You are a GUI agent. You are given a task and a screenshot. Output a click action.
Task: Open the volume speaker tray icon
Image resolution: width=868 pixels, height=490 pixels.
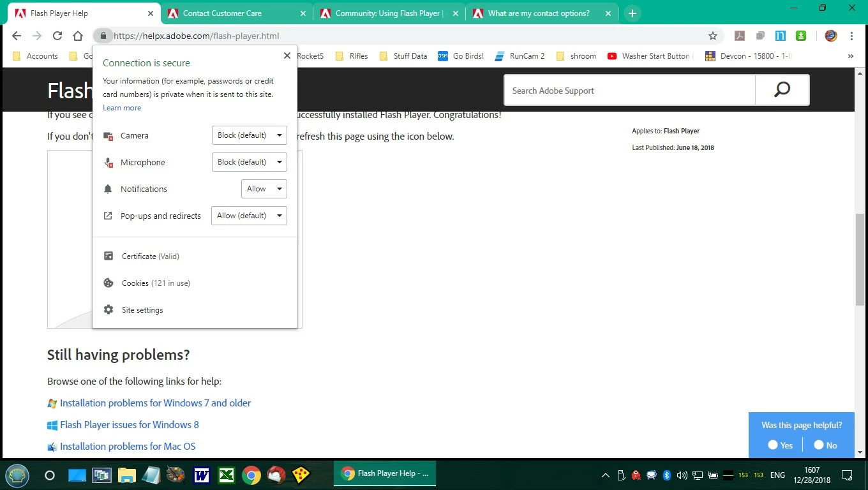(682, 475)
